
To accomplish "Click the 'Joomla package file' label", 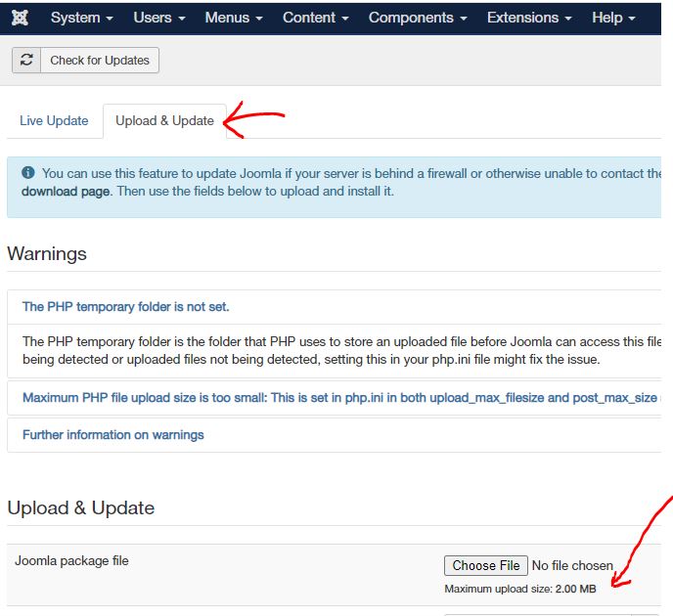I will [71, 561].
